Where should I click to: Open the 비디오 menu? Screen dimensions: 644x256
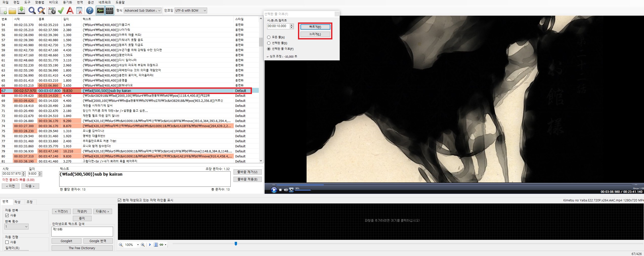click(x=53, y=2)
